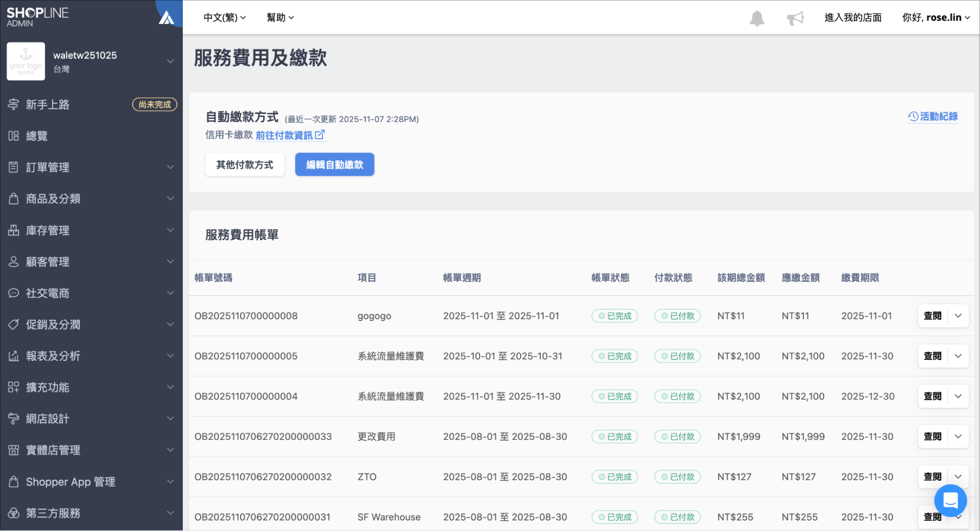Click the 尚未完成 status badge
Viewport: 980px width, 531px height.
pyautogui.click(x=154, y=104)
